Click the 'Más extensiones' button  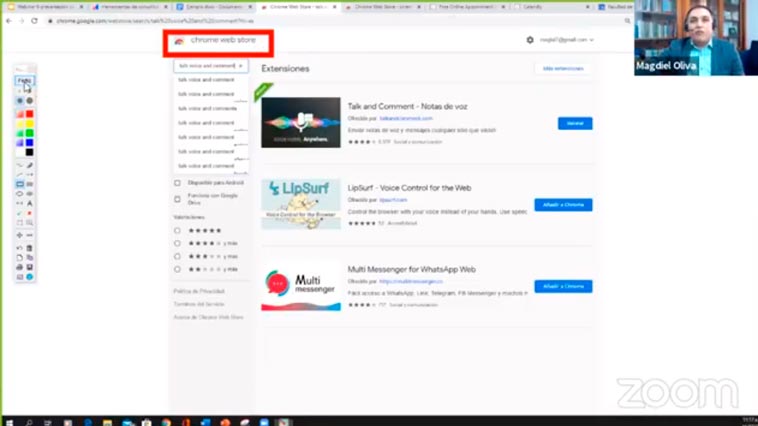(563, 69)
